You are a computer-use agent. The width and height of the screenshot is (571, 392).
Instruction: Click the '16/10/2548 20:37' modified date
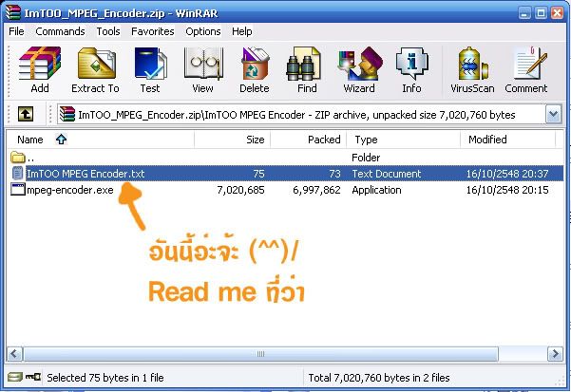pyautogui.click(x=507, y=174)
